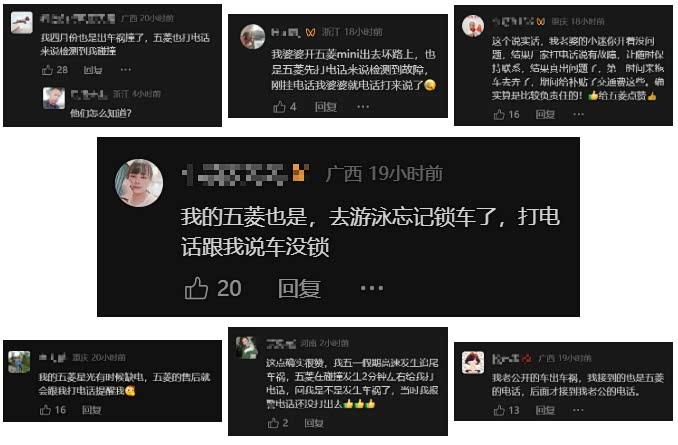Click 回复 on the top-left 28-likes comment
The height and width of the screenshot is (445, 678).
coord(93,70)
